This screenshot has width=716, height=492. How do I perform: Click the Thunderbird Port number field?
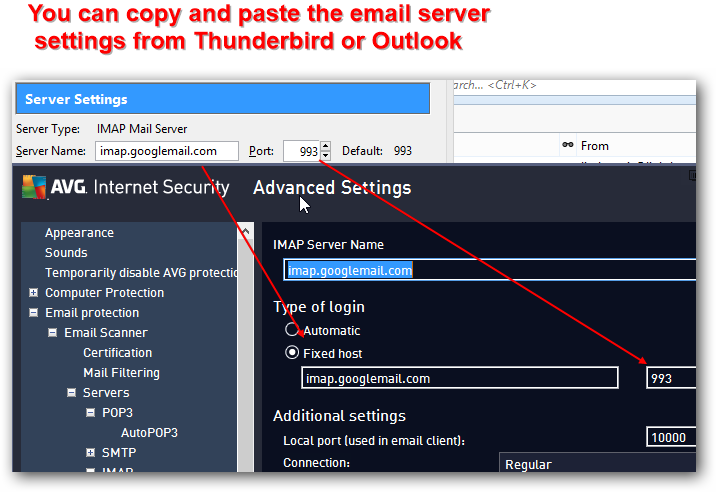(301, 151)
